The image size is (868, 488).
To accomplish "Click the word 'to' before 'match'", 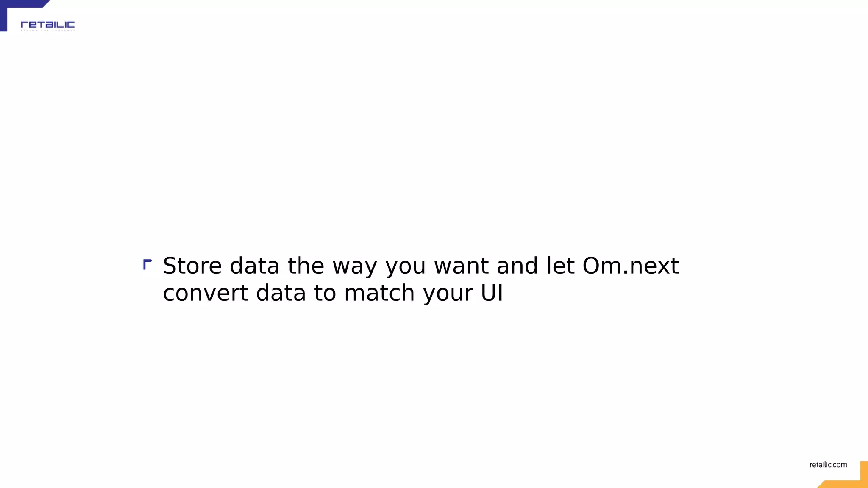I will point(325,293).
